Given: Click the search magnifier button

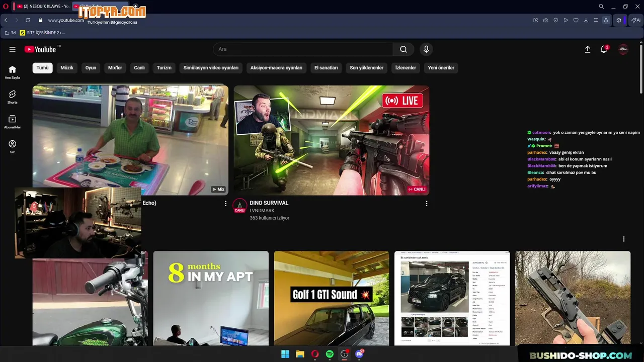Looking at the screenshot, I should tap(404, 49).
